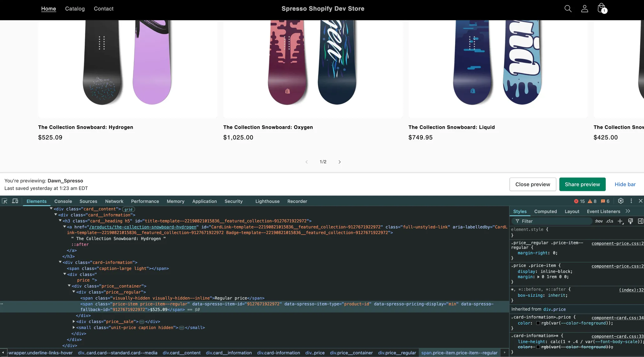This screenshot has width=644, height=357.
Task: Open the Lighthouse tab
Action: click(267, 201)
